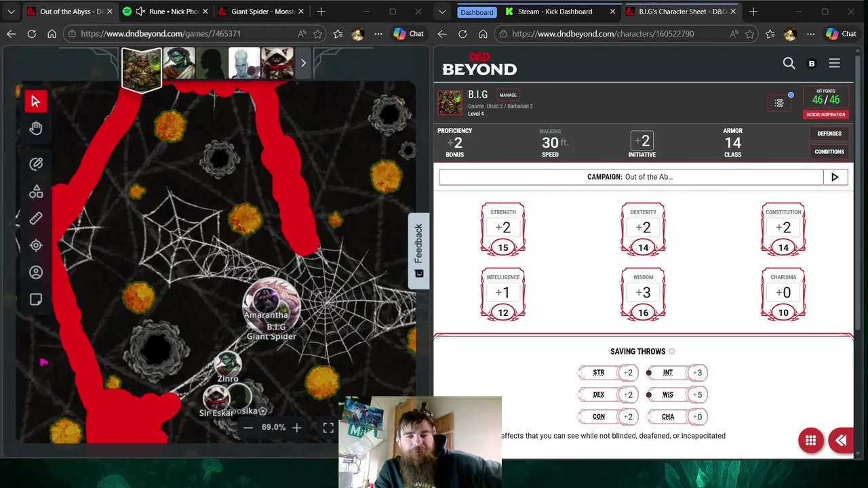Show next characters in the portrait bar
This screenshot has height=488, width=868.
[303, 63]
